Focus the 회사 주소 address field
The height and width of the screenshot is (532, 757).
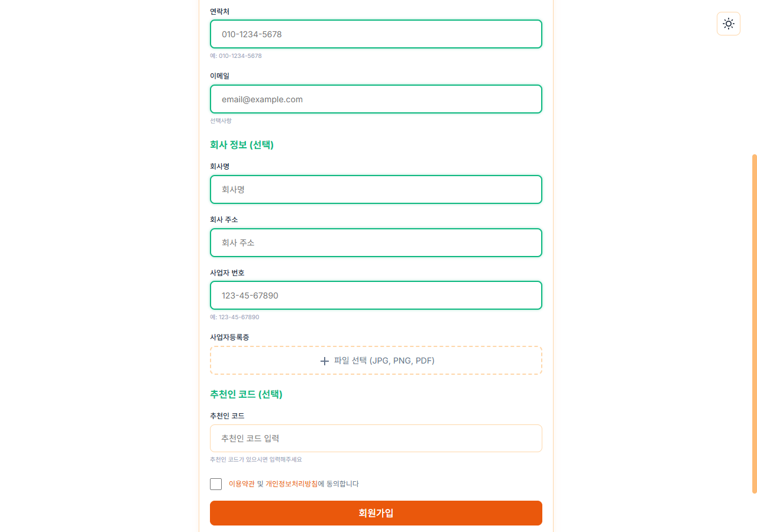coord(376,242)
